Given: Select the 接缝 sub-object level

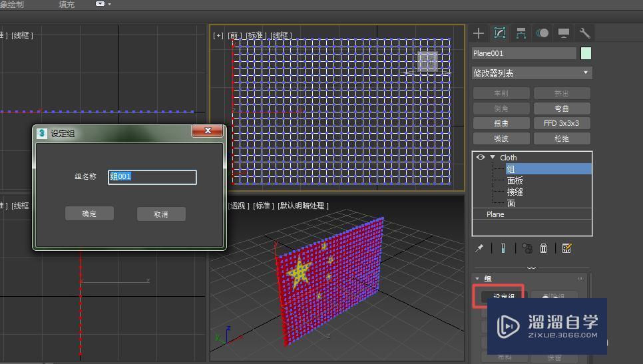Looking at the screenshot, I should click(x=515, y=192).
